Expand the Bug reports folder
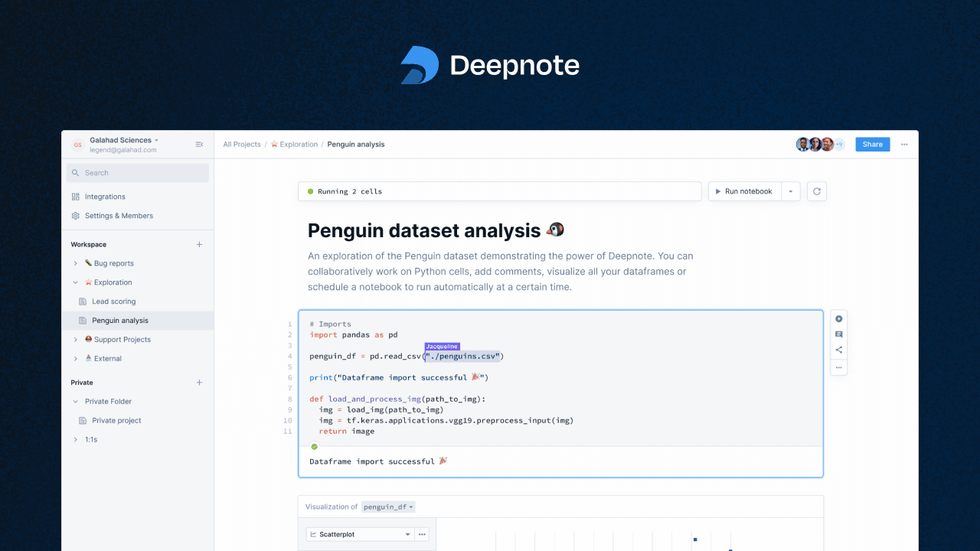This screenshot has width=980, height=551. click(x=74, y=262)
